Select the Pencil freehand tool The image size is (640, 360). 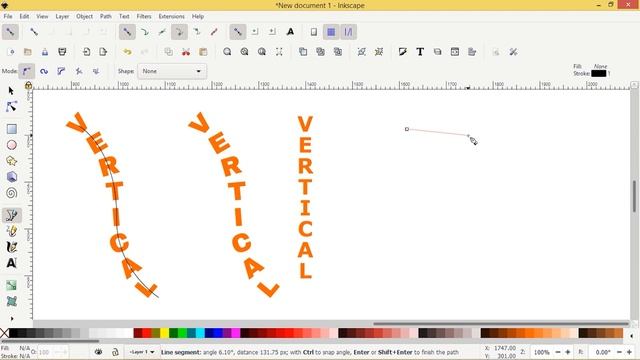[x=11, y=231]
